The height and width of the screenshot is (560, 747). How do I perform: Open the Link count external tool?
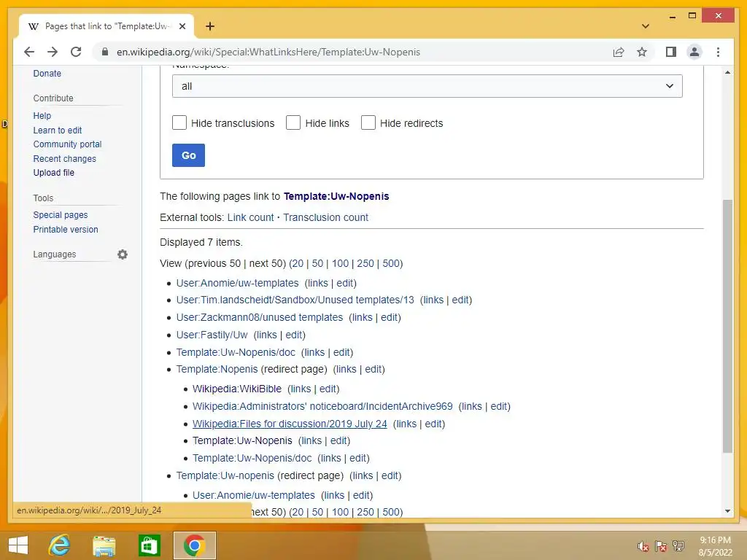coord(251,217)
